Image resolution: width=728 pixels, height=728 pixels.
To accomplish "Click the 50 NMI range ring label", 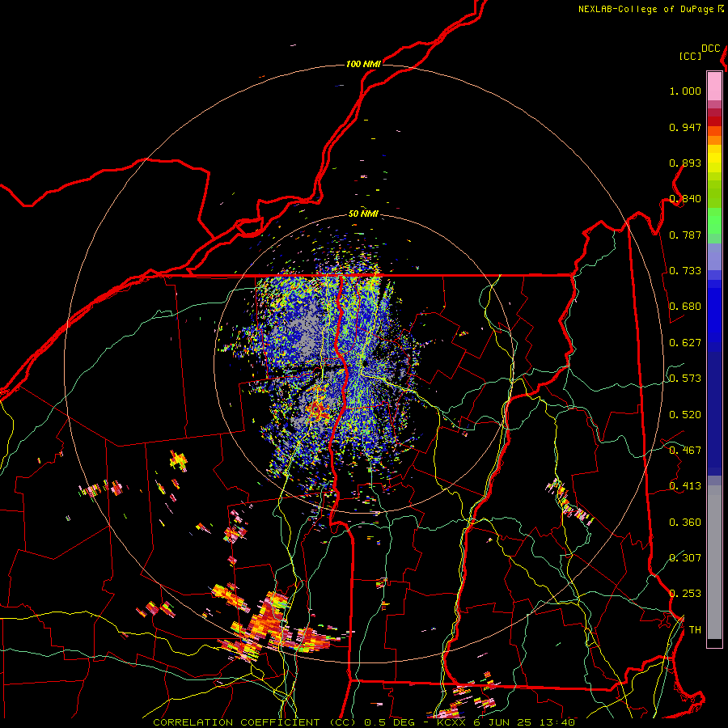I will [x=363, y=214].
